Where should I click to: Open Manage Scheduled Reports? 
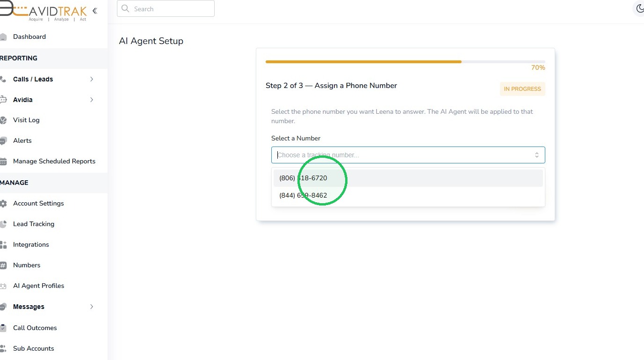pyautogui.click(x=54, y=161)
